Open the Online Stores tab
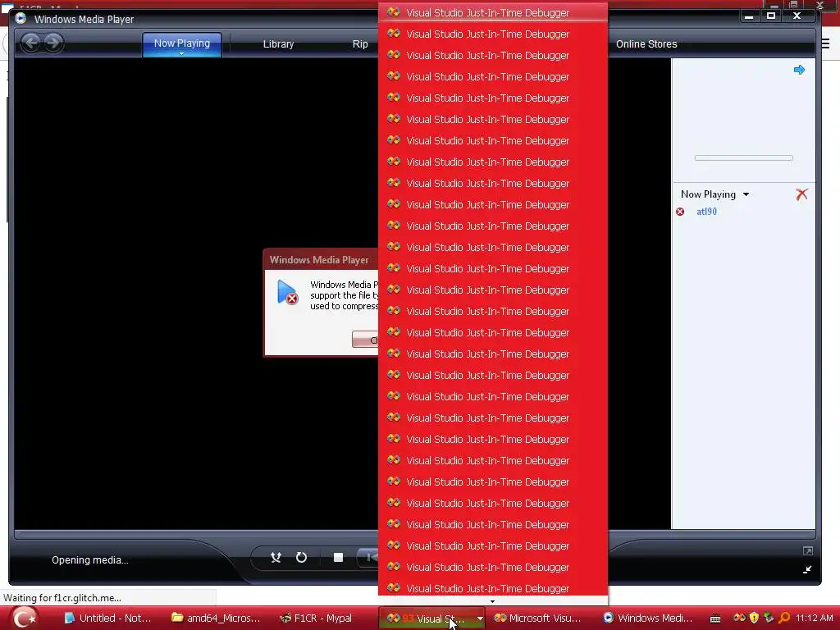This screenshot has width=840, height=630. pyautogui.click(x=646, y=44)
